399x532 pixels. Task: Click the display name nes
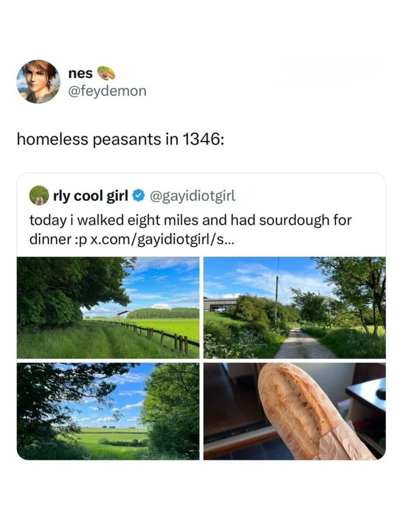pyautogui.click(x=80, y=73)
